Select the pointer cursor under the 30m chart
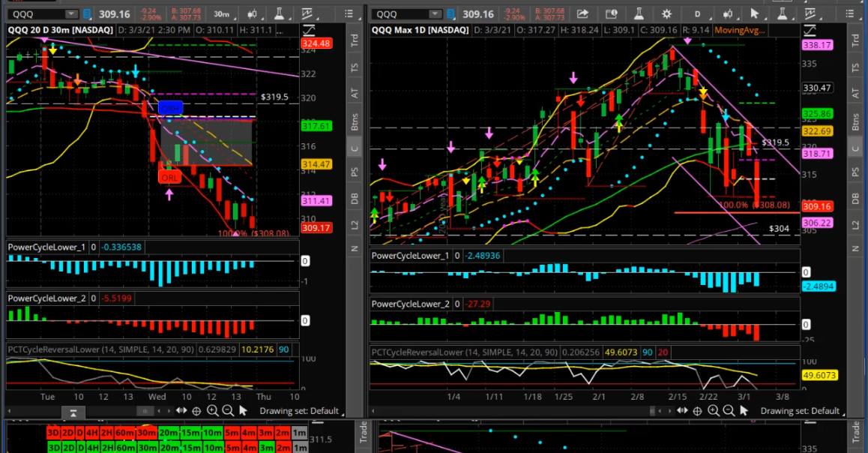868x453 pixels. pyautogui.click(x=243, y=411)
